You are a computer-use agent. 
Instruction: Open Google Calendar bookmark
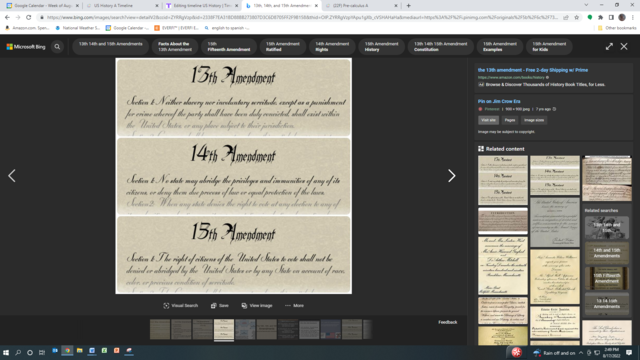click(x=127, y=28)
